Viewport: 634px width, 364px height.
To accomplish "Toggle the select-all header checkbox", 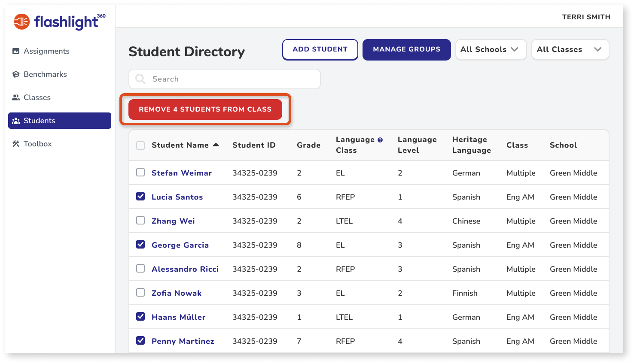I will [x=140, y=146].
